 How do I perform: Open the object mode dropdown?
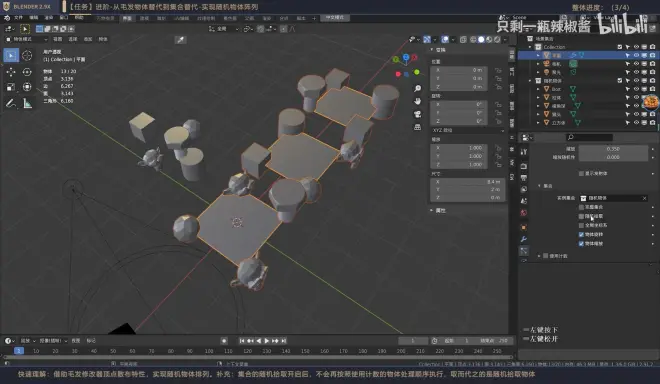pos(26,39)
